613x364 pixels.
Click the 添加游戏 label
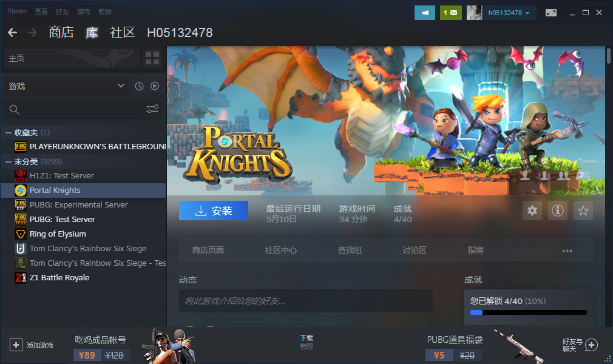pos(40,345)
